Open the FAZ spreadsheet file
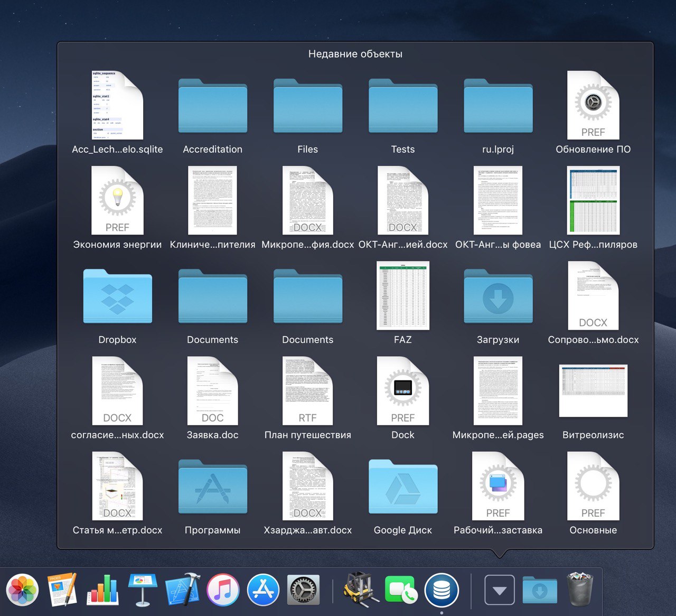The height and width of the screenshot is (616, 676). tap(402, 295)
